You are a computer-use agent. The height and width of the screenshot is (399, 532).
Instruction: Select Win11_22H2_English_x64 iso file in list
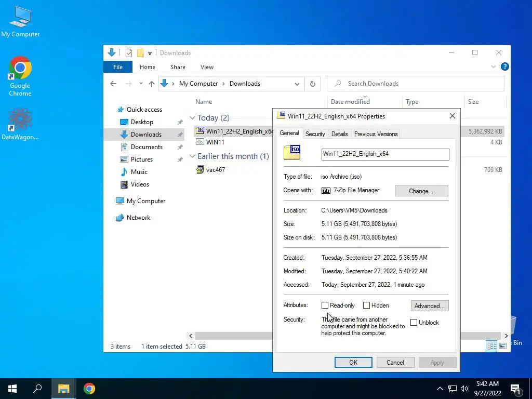234,131
